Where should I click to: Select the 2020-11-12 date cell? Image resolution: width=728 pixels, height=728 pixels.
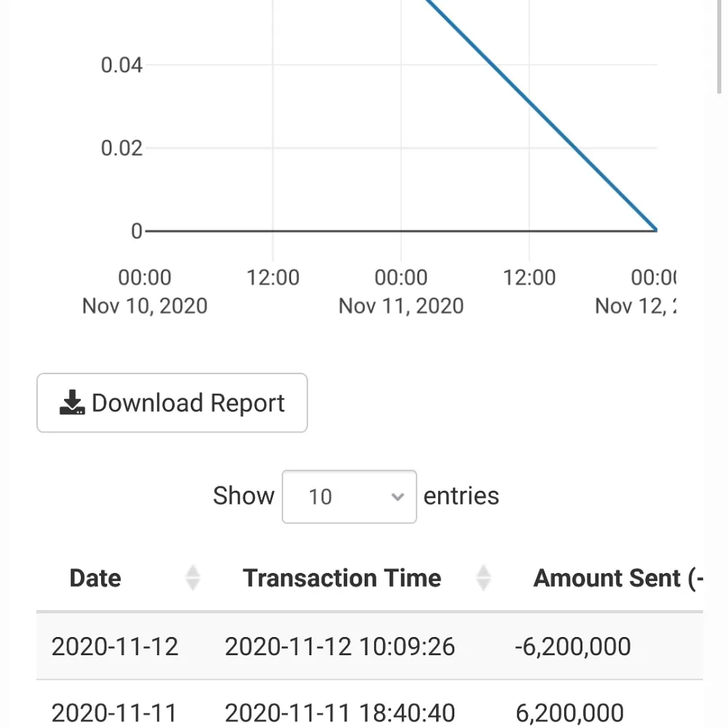pos(115,646)
